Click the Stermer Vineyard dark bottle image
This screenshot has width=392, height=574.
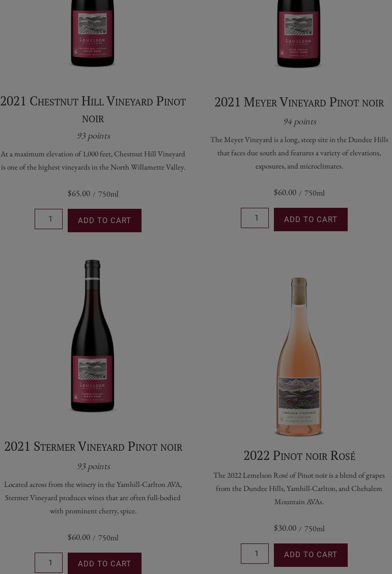92,336
